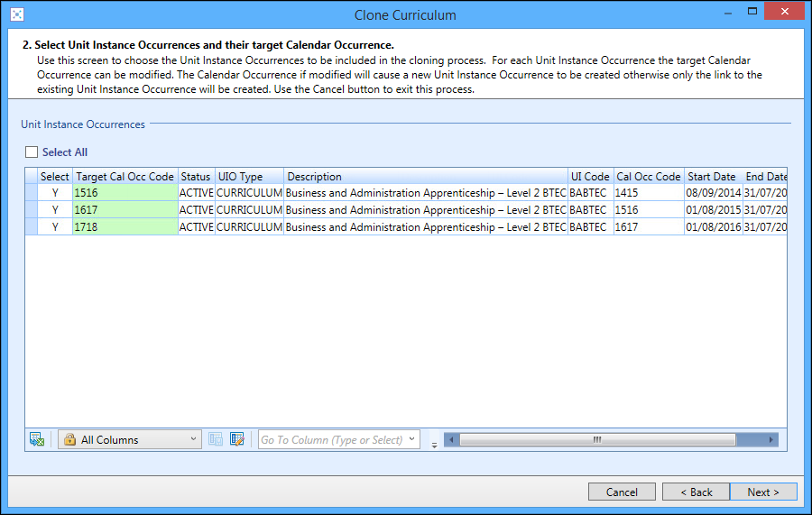The height and width of the screenshot is (515, 812).
Task: Sort by Select column header
Action: click(55, 177)
